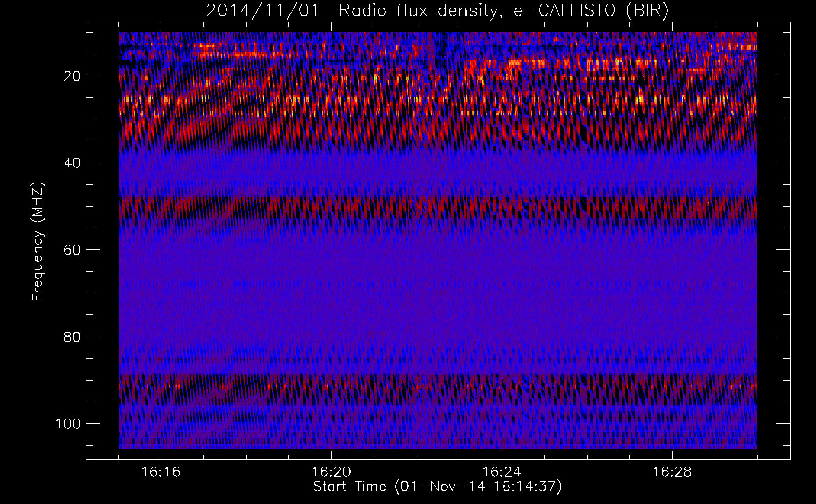Click the Start Time axis label
This screenshot has height=504, width=816.
point(437,487)
